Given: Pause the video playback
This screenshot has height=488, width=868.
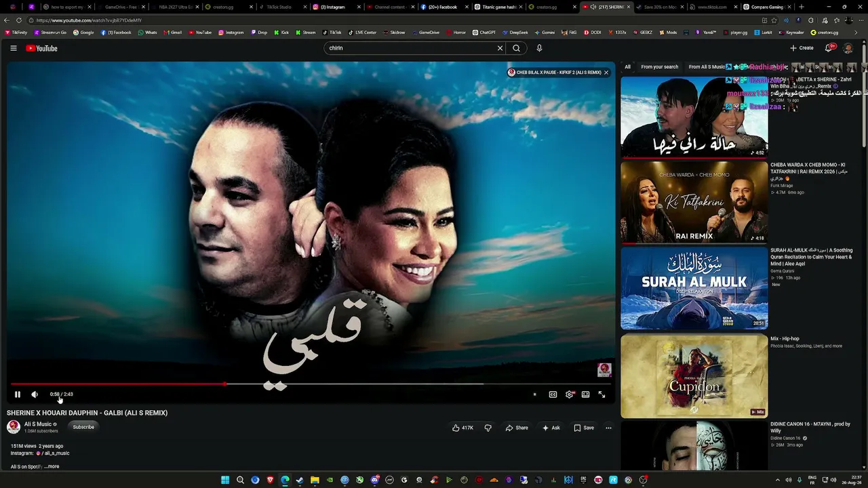Looking at the screenshot, I should point(18,394).
